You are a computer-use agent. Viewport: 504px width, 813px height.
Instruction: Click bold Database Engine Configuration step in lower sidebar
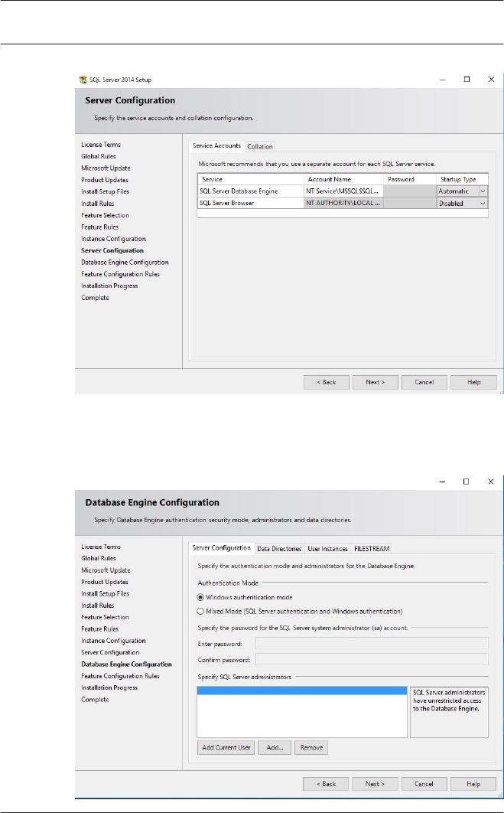[126, 664]
